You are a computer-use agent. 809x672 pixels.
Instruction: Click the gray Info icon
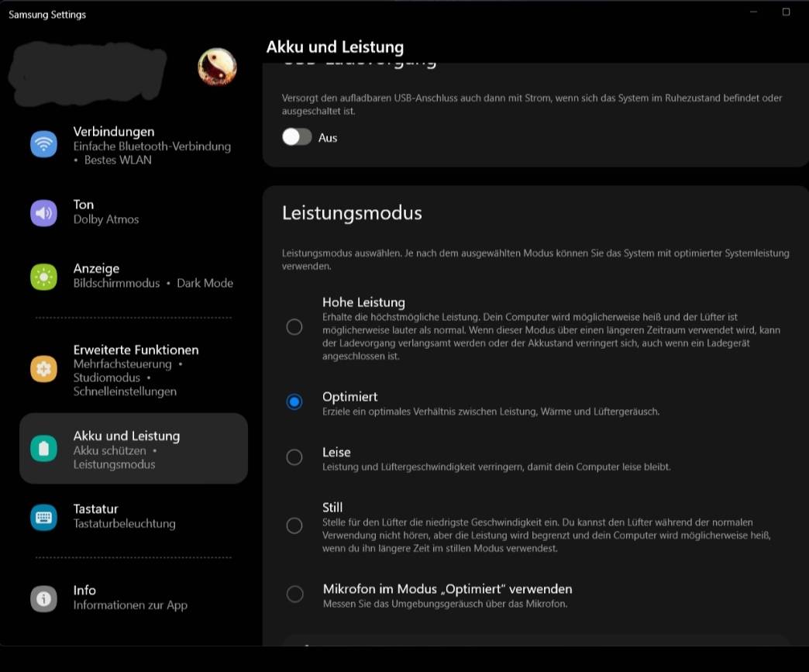point(43,598)
